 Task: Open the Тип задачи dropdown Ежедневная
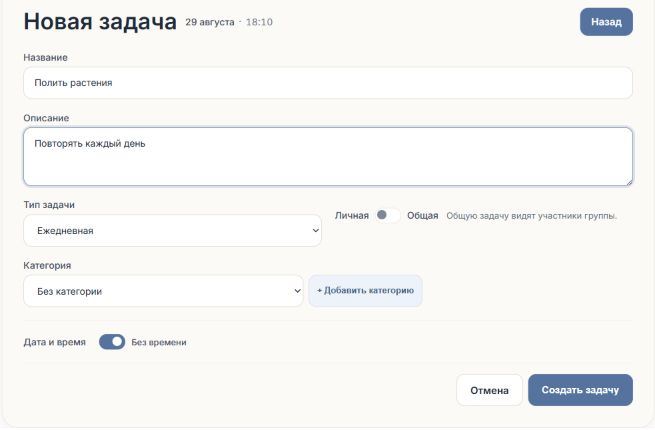[x=173, y=230]
